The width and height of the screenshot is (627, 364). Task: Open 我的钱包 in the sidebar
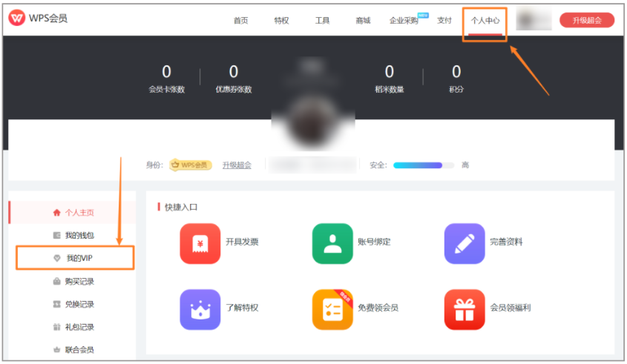click(x=79, y=235)
